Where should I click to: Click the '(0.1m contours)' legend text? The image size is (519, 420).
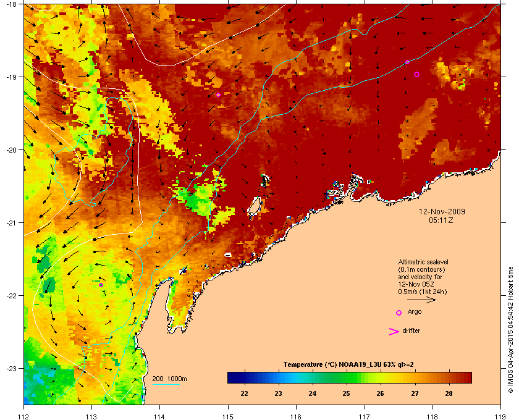click(421, 269)
